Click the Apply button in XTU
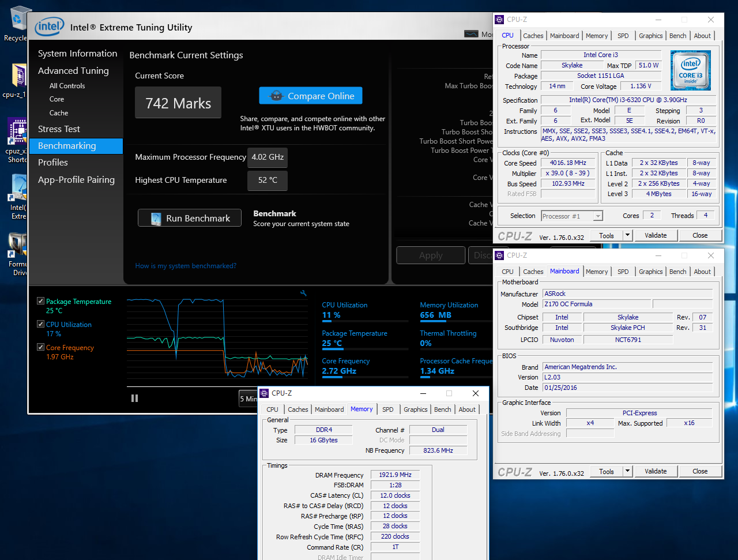 [x=431, y=255]
